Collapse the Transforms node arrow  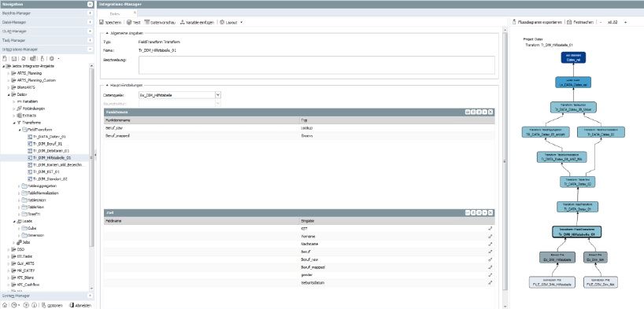pos(14,123)
